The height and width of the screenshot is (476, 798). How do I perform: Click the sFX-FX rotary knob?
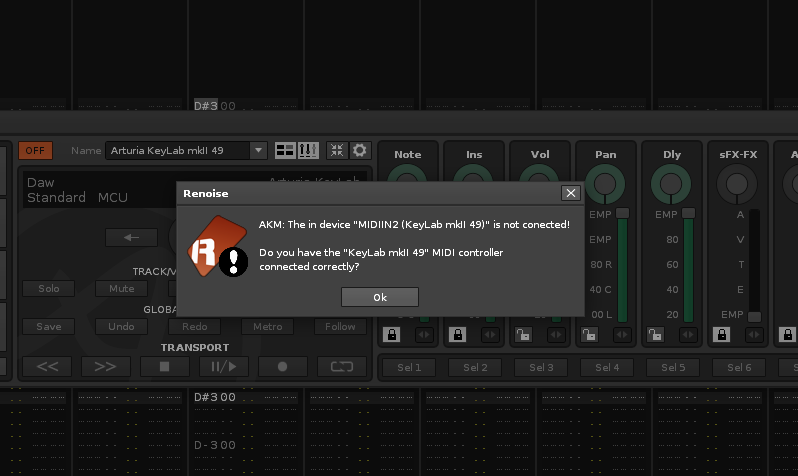[737, 184]
